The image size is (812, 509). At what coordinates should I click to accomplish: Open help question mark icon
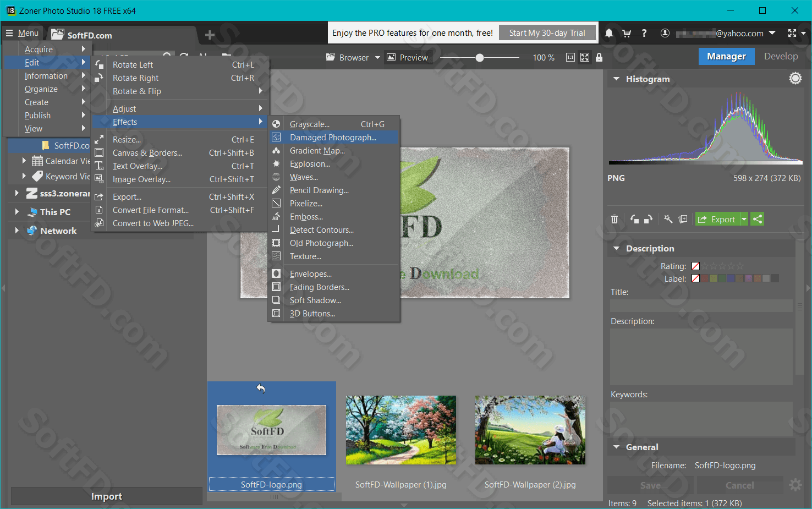pos(644,33)
